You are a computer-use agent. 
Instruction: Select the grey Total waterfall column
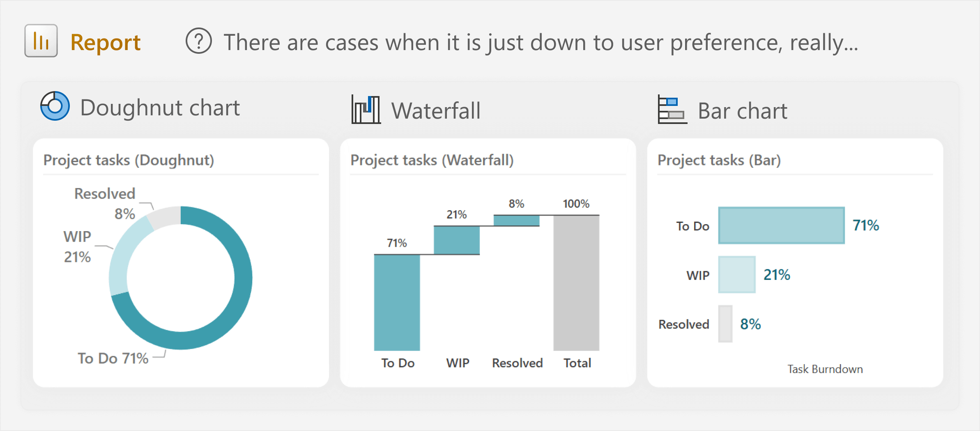tap(576, 283)
